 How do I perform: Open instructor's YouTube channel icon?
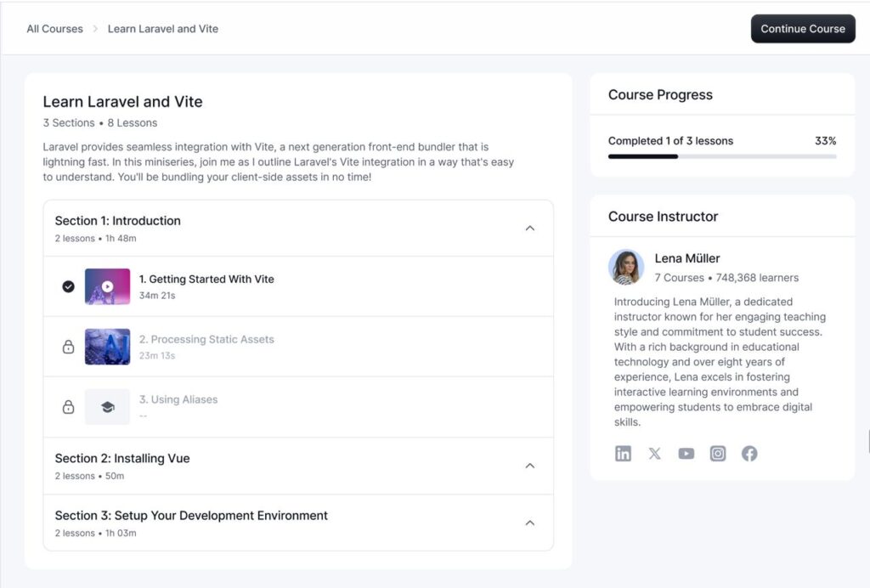tap(686, 454)
